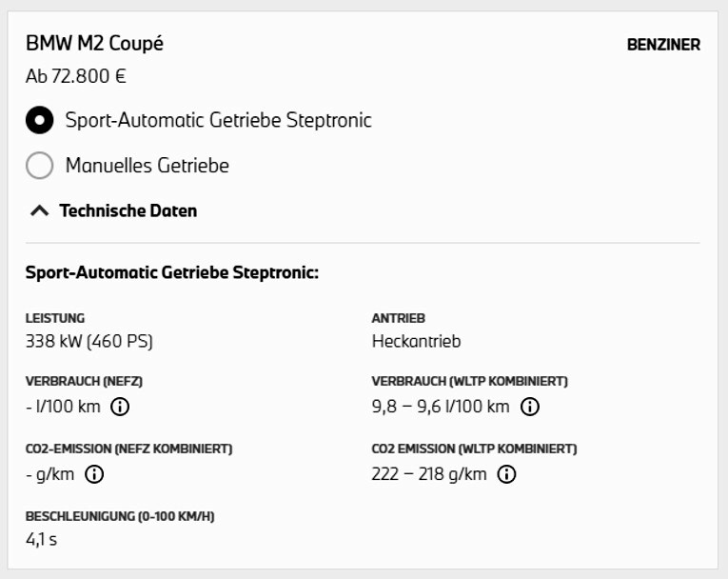Click the Sport-Automatic Getriebe Steptronic option label
The height and width of the screenshot is (579, 728).
218,120
